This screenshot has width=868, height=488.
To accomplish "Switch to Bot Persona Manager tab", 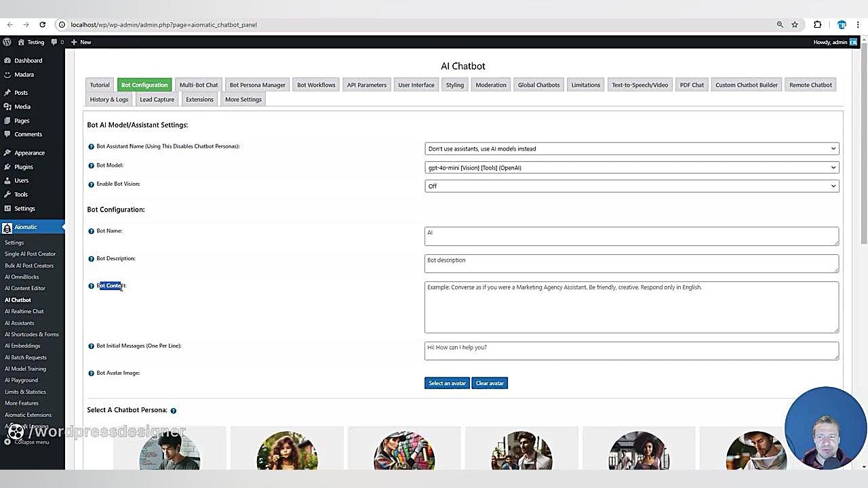I will 258,85.
